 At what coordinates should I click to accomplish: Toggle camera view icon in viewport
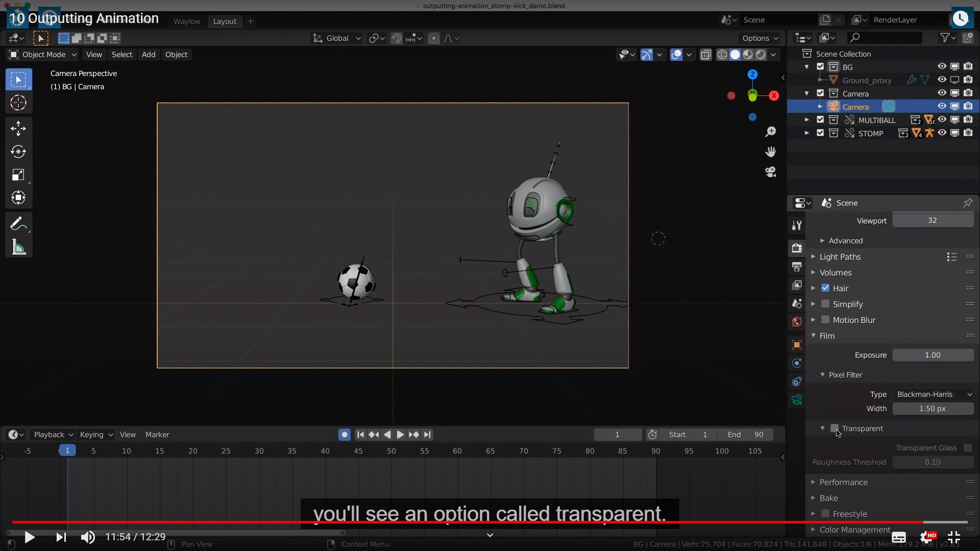pos(771,172)
